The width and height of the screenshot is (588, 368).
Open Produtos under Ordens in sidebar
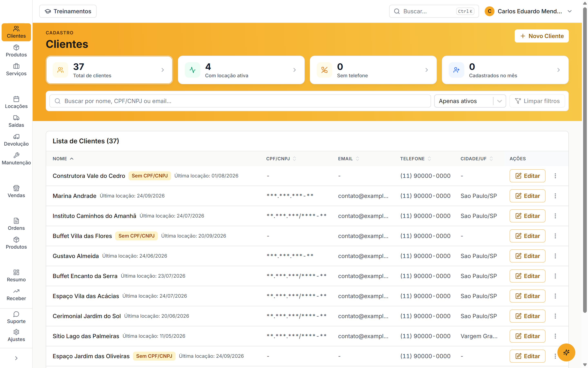pyautogui.click(x=16, y=243)
